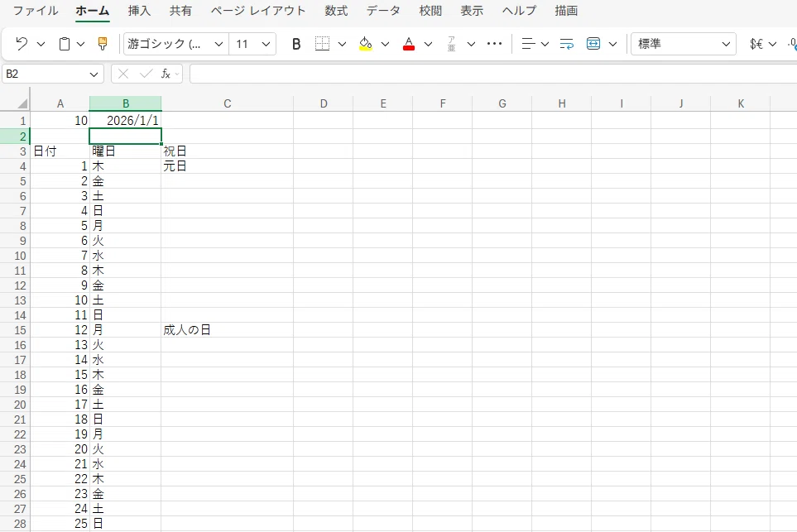The height and width of the screenshot is (532, 797).
Task: Open the 数式 tab
Action: click(337, 11)
